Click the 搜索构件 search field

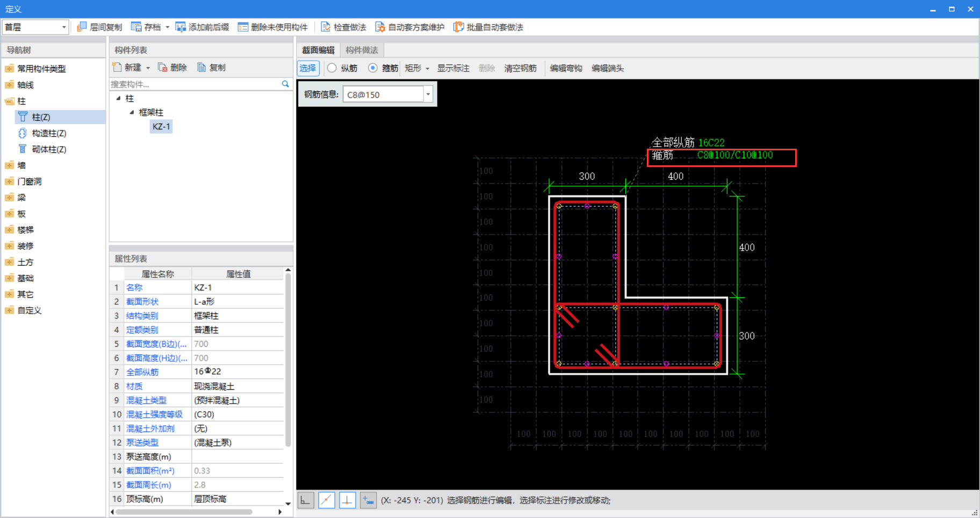point(194,84)
